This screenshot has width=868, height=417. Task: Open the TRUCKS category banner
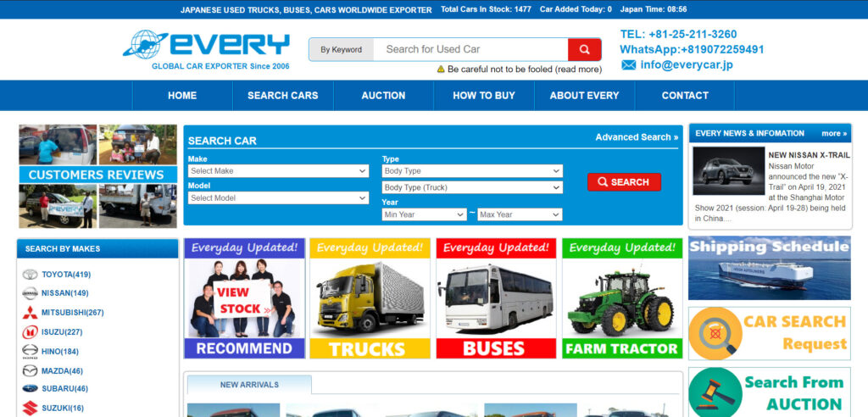pos(370,298)
